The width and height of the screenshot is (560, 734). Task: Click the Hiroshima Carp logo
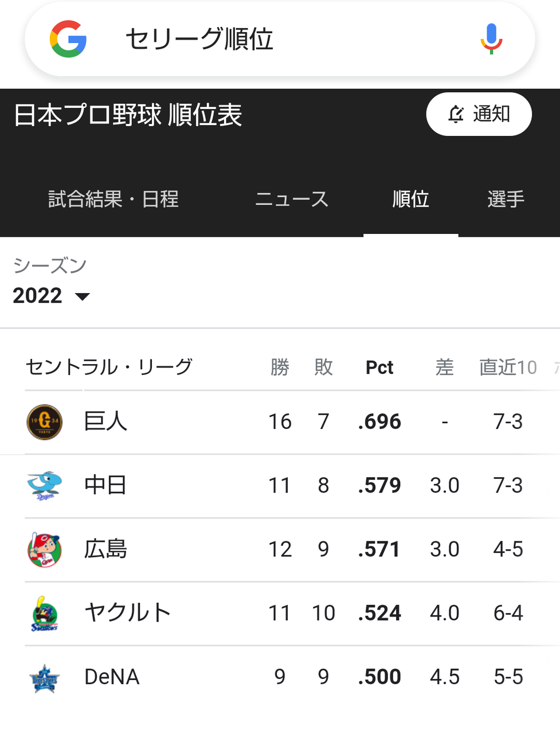pyautogui.click(x=45, y=549)
